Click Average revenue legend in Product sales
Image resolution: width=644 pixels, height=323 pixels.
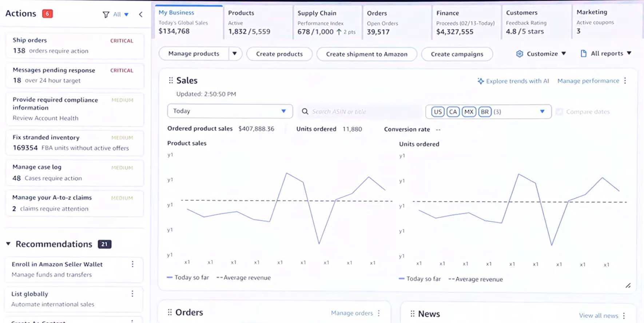pos(243,278)
